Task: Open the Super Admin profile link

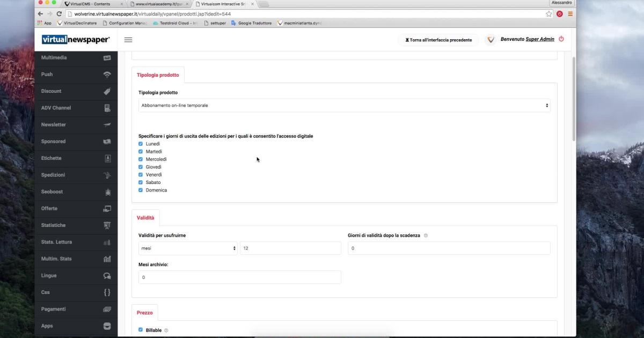Action: 539,39
